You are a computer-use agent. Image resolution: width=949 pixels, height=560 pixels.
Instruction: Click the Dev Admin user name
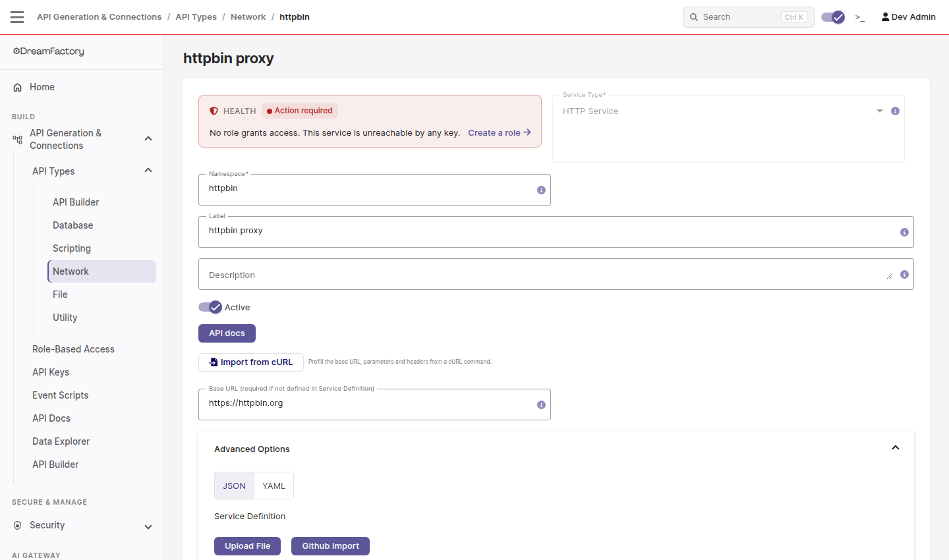click(x=913, y=17)
